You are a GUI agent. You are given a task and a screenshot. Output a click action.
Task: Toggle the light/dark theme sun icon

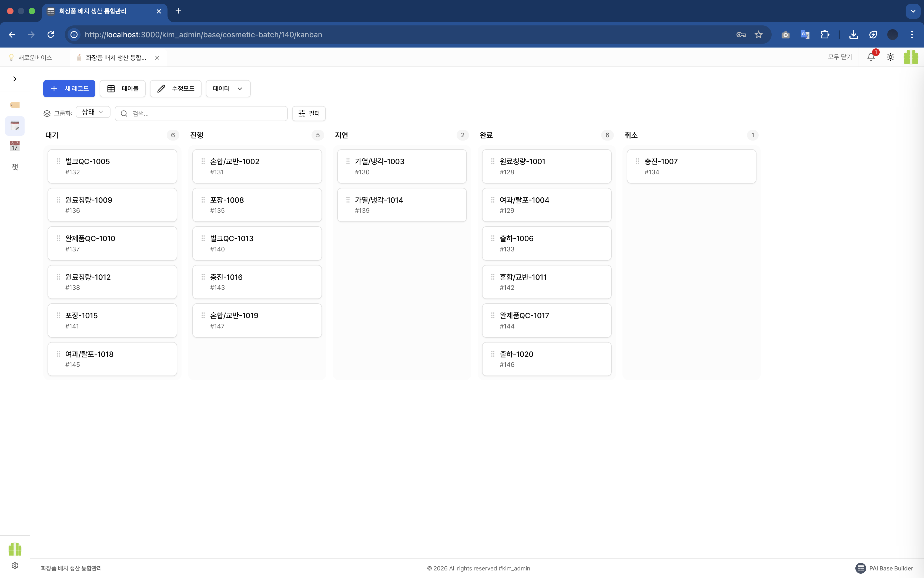click(890, 57)
